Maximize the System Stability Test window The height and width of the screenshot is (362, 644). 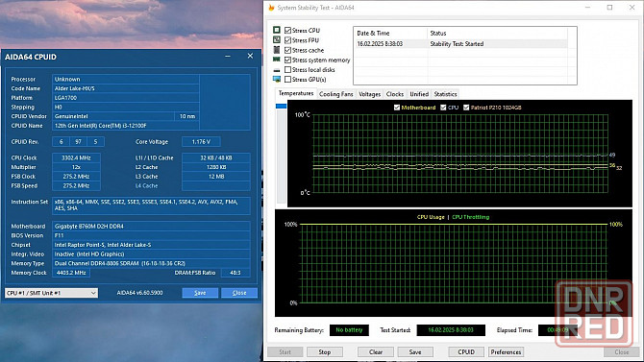click(x=610, y=8)
